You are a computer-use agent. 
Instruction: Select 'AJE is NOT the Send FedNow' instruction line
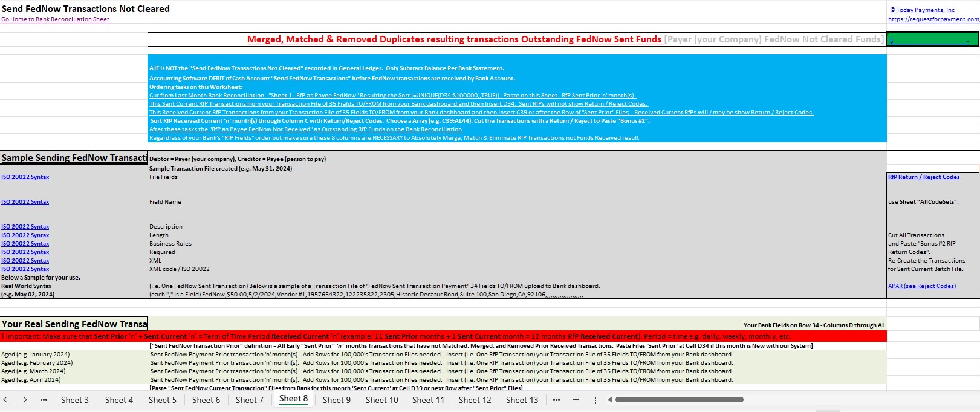(x=326, y=68)
